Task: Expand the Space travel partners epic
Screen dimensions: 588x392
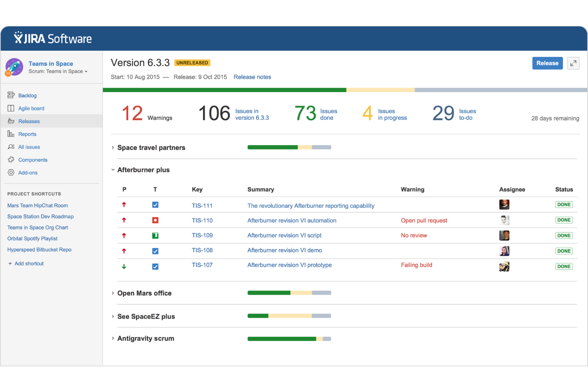Action: pos(113,147)
